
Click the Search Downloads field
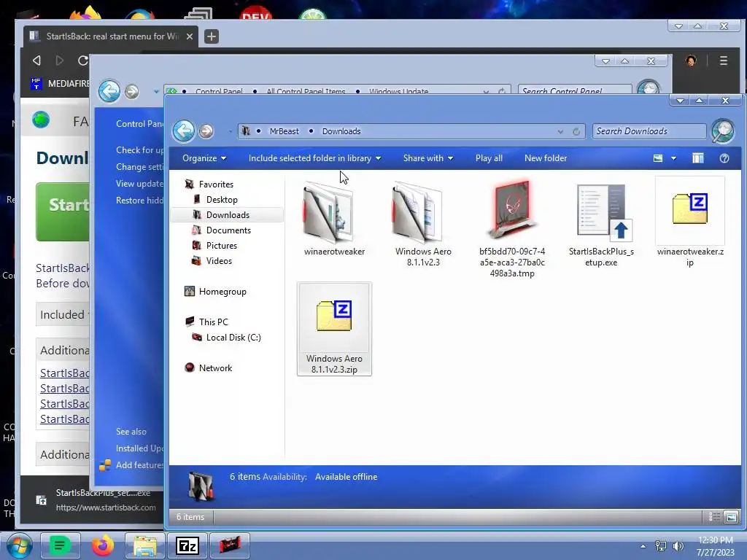tap(649, 131)
